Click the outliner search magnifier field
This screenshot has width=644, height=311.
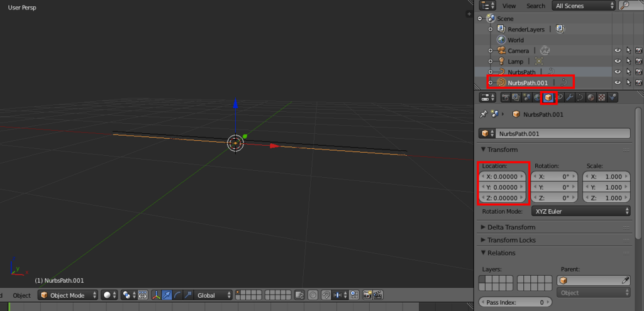point(630,6)
